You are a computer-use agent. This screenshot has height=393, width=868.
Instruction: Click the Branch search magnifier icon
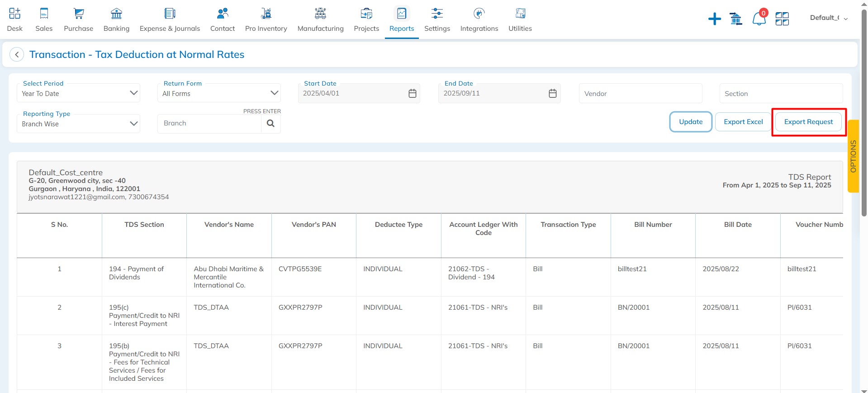[x=270, y=124]
